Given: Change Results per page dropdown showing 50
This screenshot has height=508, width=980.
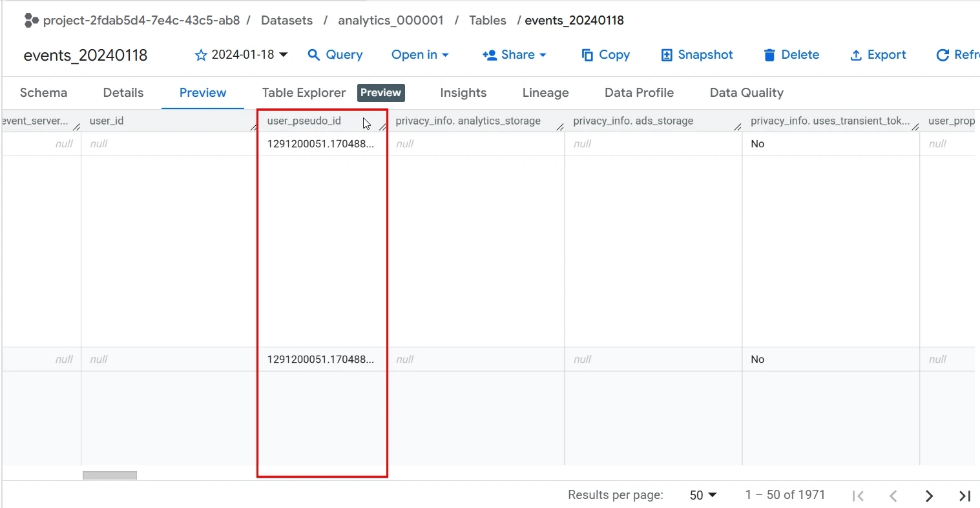Looking at the screenshot, I should (x=703, y=495).
